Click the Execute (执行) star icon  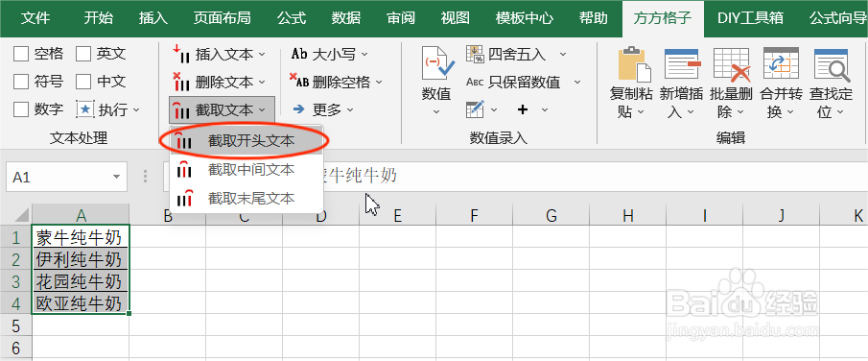85,109
